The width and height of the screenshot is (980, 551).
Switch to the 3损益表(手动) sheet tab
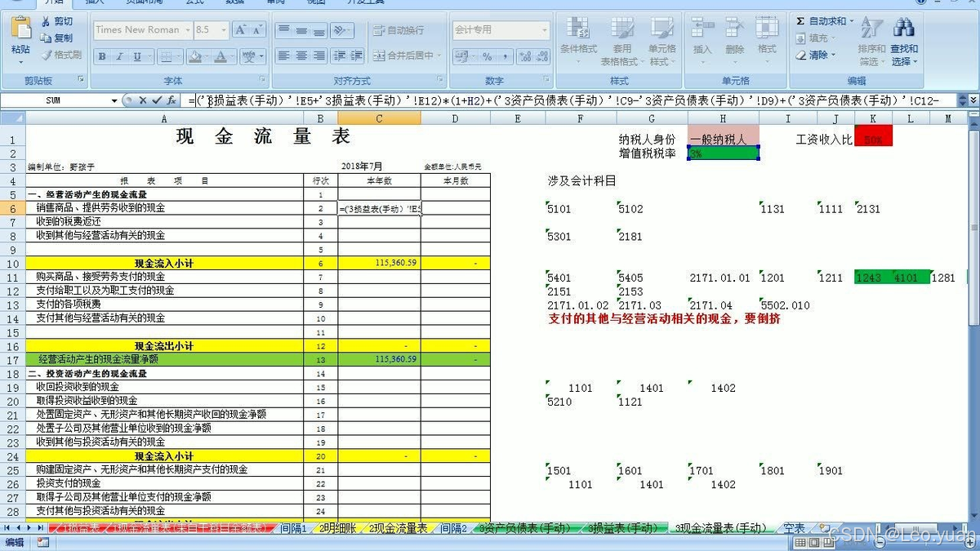click(623, 529)
